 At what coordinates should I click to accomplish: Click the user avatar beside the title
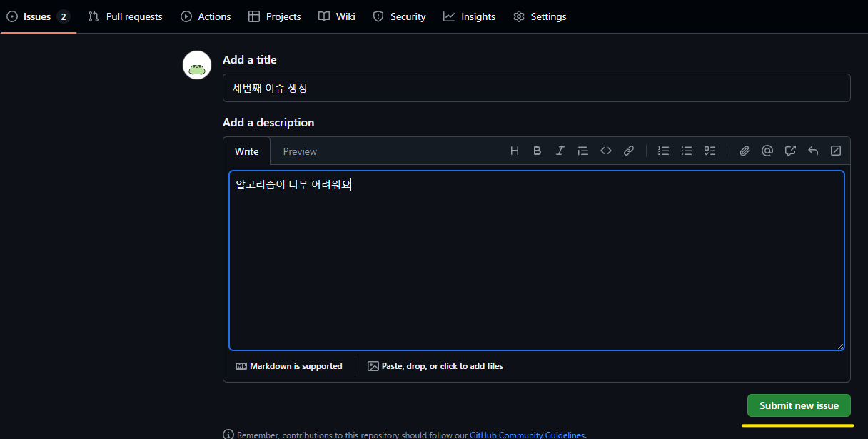(197, 65)
